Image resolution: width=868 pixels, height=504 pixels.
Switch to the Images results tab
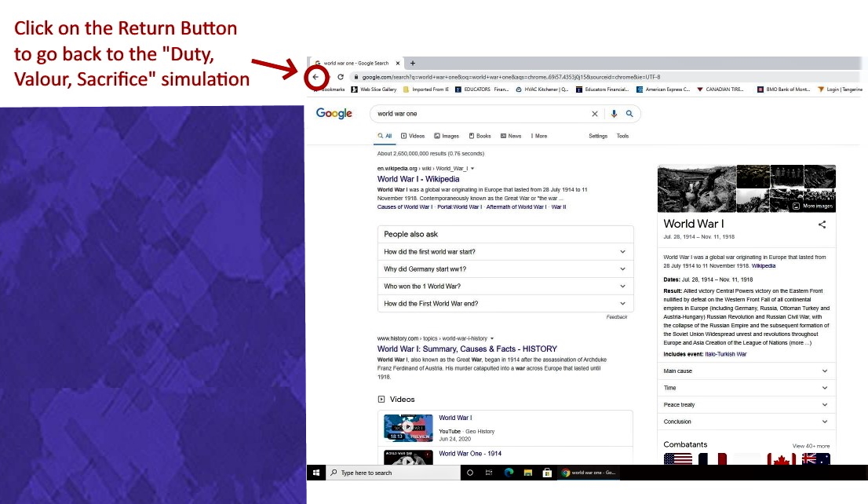[447, 136]
